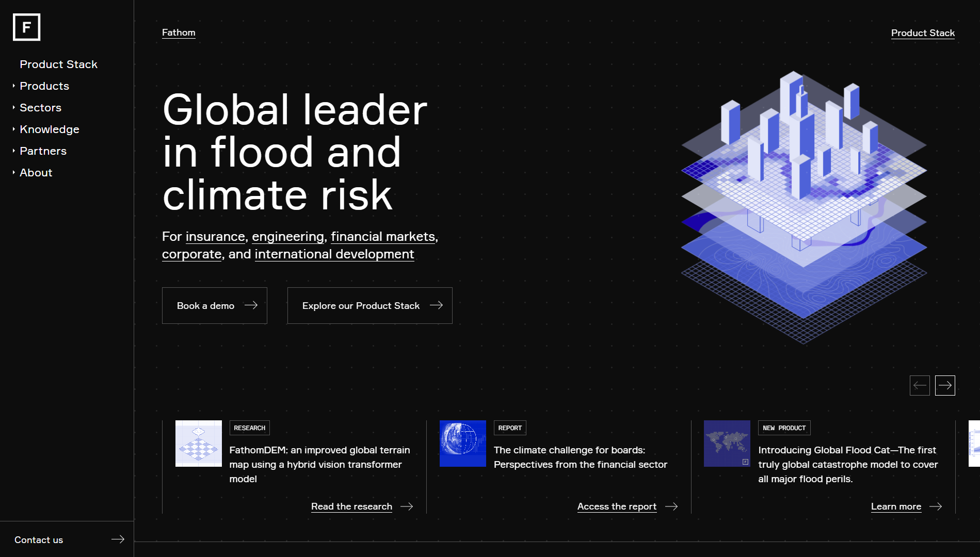
Task: Follow the insurance link
Action: 215,237
